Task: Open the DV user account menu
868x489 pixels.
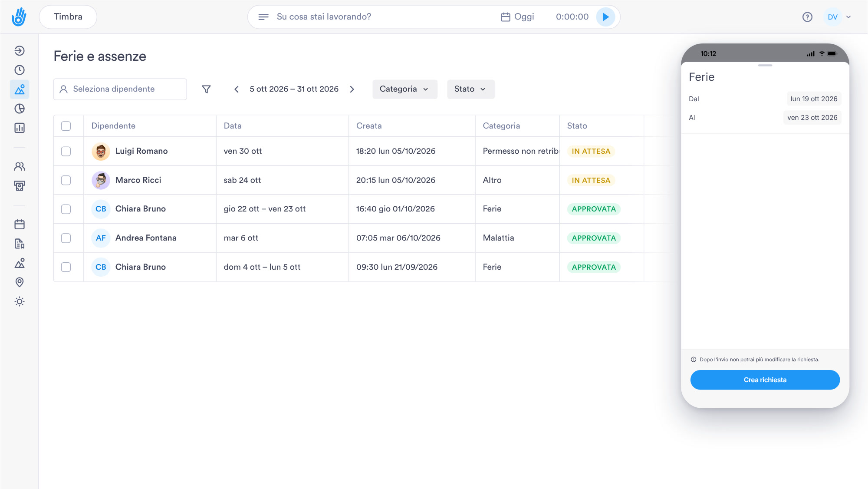Action: (x=839, y=17)
